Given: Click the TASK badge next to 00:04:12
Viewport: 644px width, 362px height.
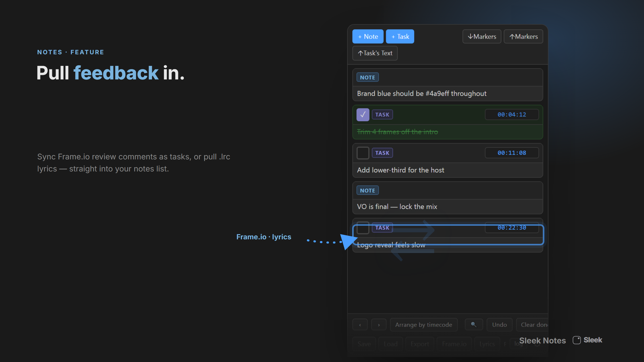Looking at the screenshot, I should point(382,115).
